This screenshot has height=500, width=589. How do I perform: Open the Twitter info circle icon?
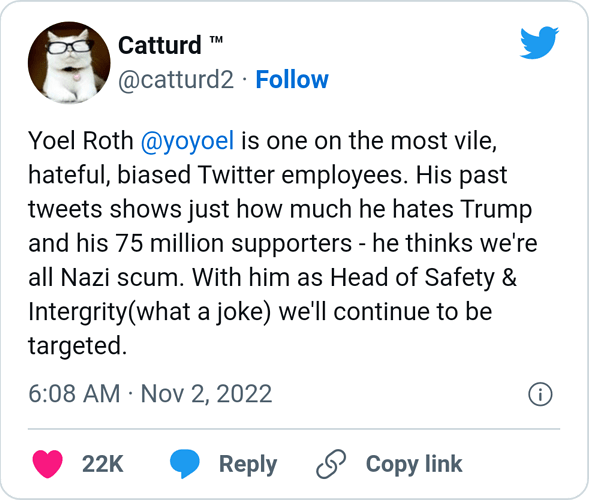coord(540,394)
